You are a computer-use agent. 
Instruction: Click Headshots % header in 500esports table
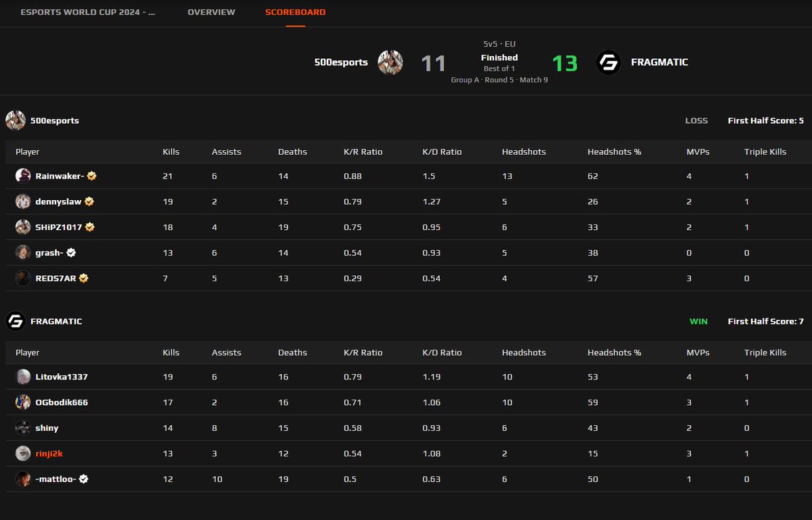[614, 151]
